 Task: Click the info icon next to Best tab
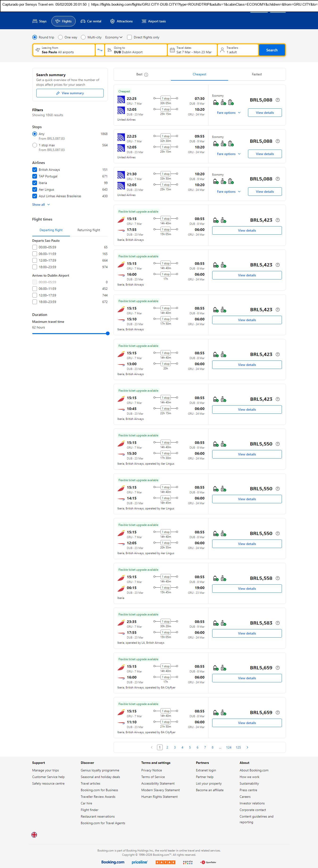(146, 75)
